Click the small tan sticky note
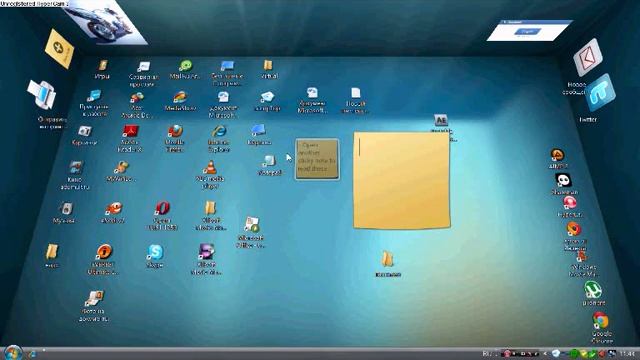The height and width of the screenshot is (360, 640). tap(317, 159)
